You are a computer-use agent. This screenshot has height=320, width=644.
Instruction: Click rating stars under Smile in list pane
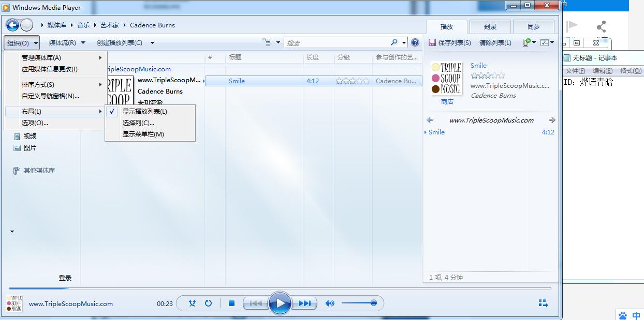(x=488, y=75)
